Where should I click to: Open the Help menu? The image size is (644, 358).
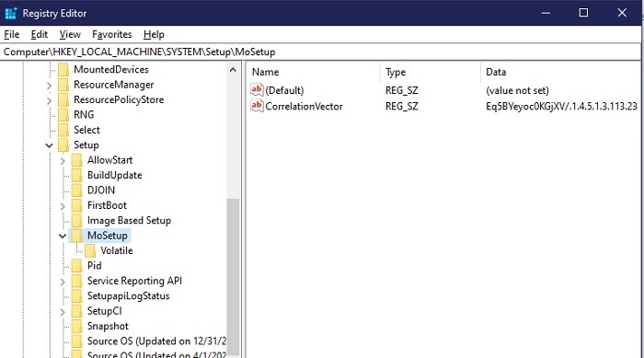click(154, 35)
